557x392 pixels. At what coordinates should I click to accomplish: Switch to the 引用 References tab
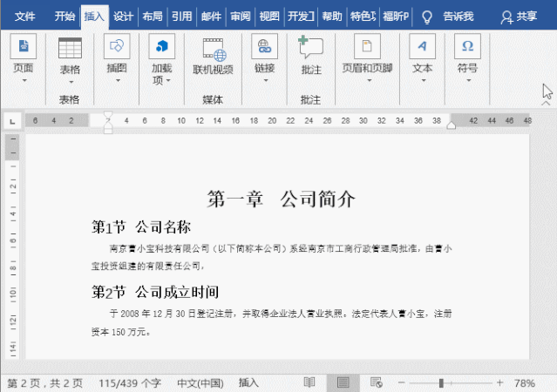[x=181, y=17]
